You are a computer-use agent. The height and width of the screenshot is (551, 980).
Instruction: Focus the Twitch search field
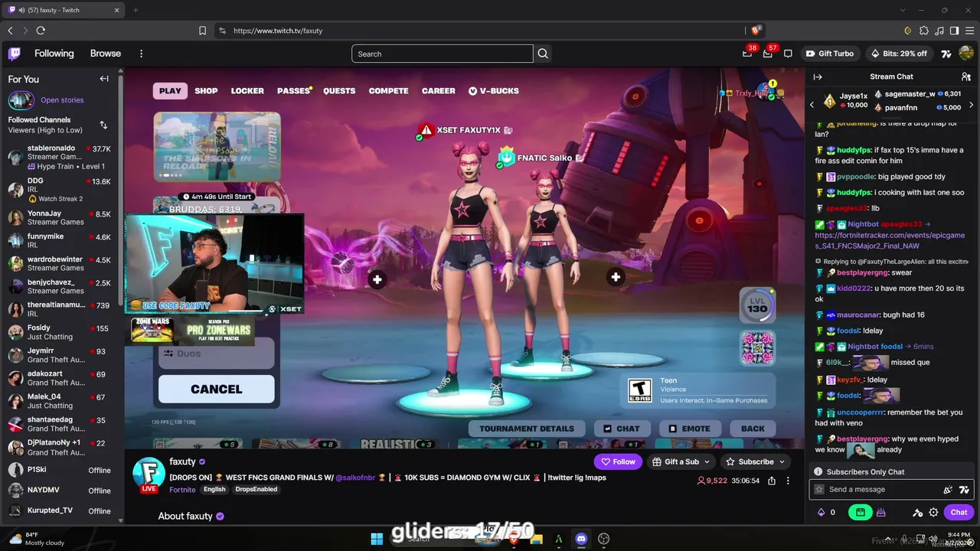click(x=443, y=54)
